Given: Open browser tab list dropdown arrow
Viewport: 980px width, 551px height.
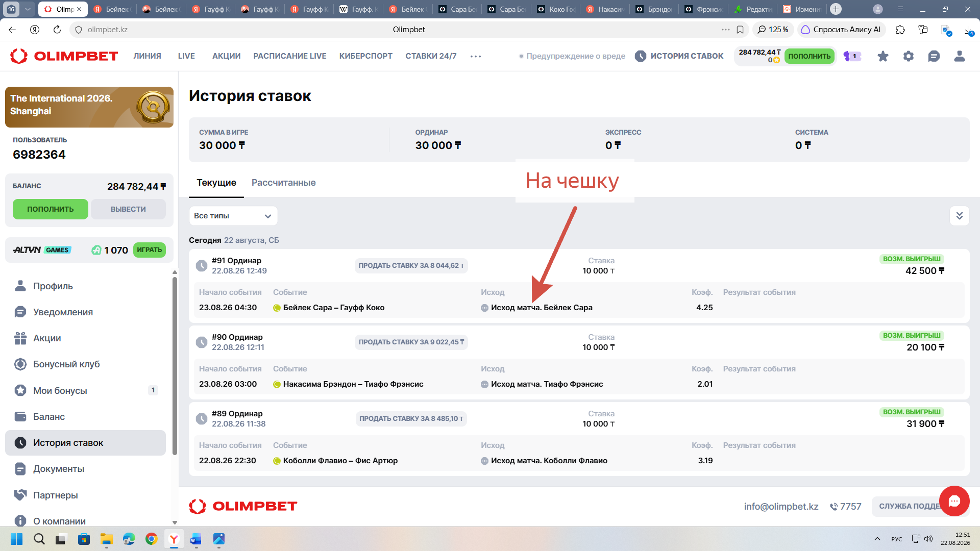Looking at the screenshot, I should pyautogui.click(x=28, y=9).
